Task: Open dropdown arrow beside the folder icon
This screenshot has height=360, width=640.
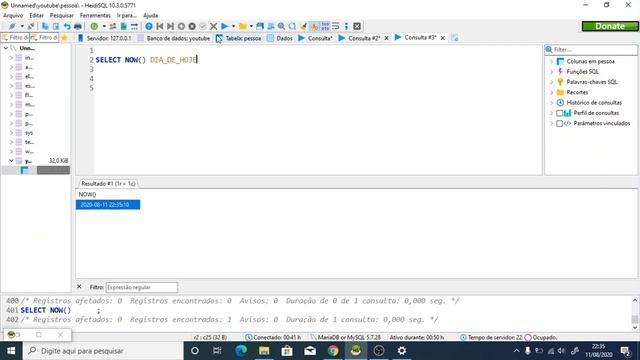Action: tap(251, 26)
